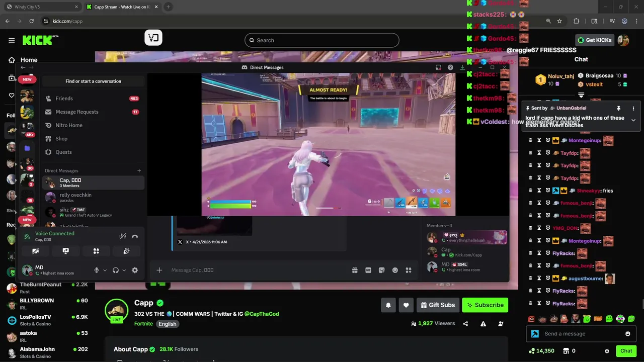Expand the chat leaderboard arrow

tap(581, 95)
